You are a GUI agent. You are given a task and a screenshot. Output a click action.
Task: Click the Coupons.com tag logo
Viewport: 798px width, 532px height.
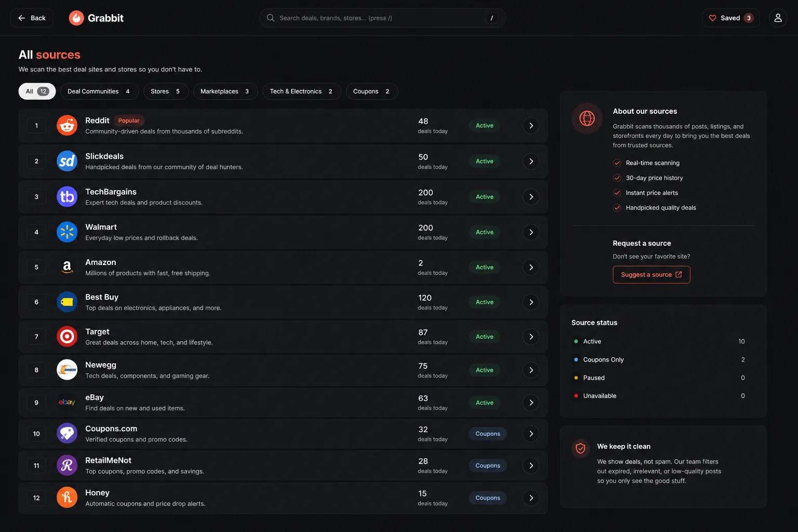67,434
